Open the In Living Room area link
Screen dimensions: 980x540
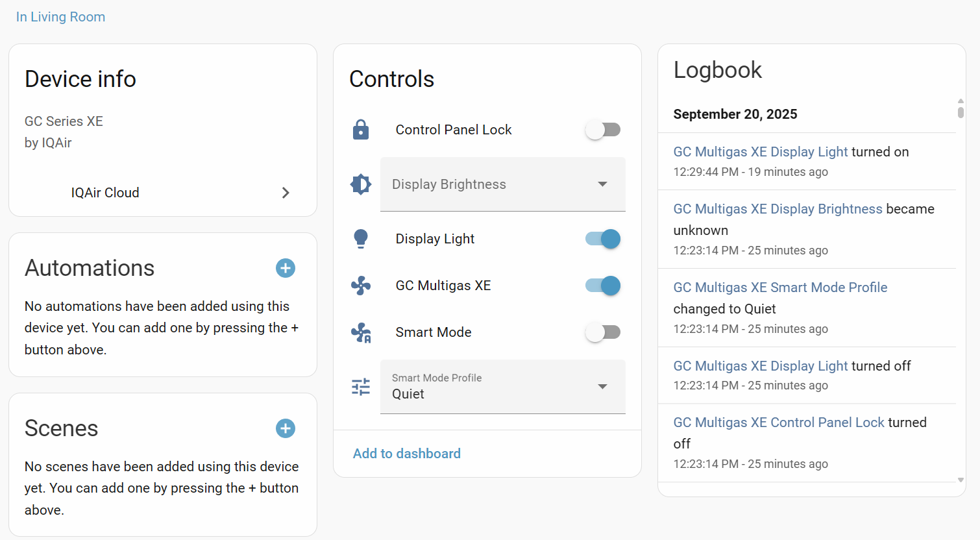[x=60, y=17]
